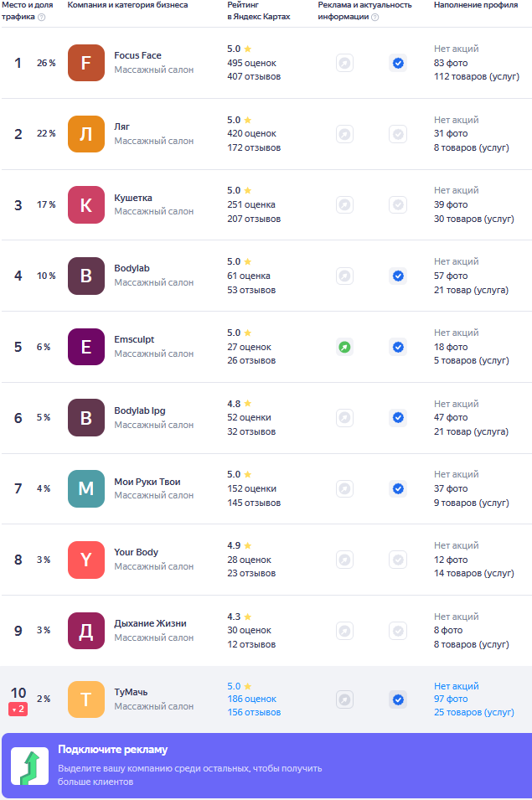Click the red position change badge '2'
Image resolution: width=532 pixels, height=800 pixels.
18,710
